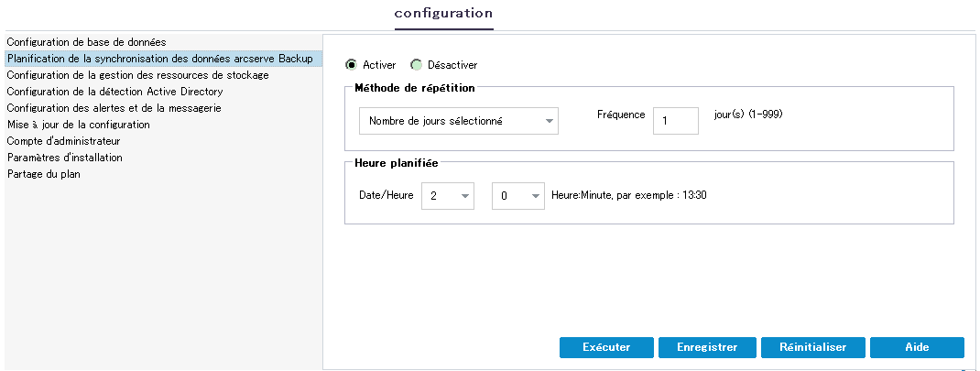Expand the minute dropdown showing 0
Image resolution: width=980 pixels, height=371 pixels.
pos(518,195)
